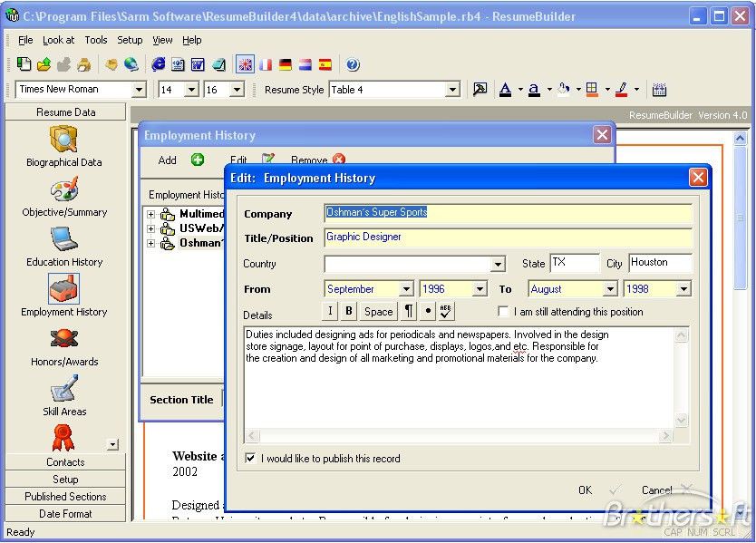Open the Country dropdown
The height and width of the screenshot is (543, 756).
click(x=498, y=265)
